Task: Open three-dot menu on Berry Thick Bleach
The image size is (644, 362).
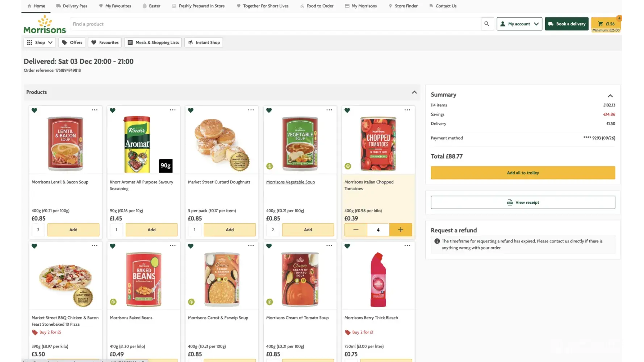Action: [x=407, y=246]
